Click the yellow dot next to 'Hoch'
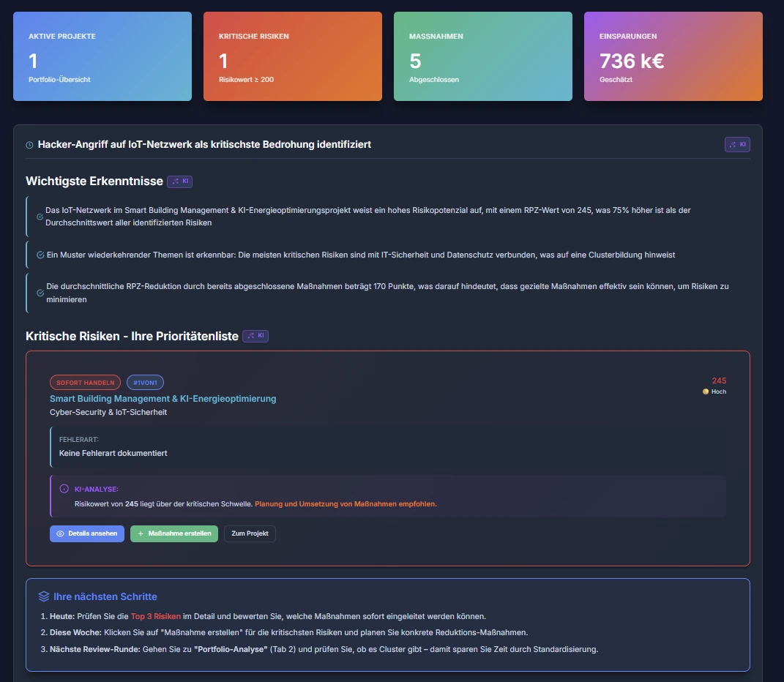784x682 pixels. (x=706, y=391)
